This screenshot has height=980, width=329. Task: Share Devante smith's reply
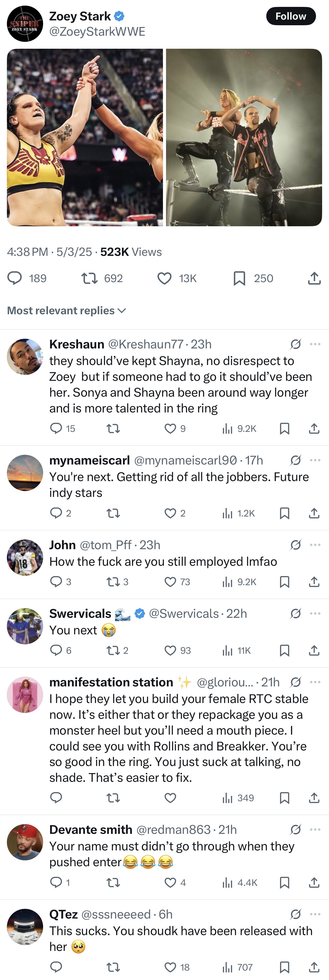point(314,882)
